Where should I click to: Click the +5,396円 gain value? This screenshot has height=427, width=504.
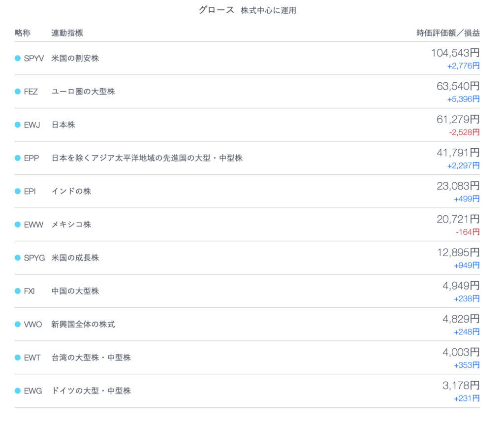pos(464,99)
